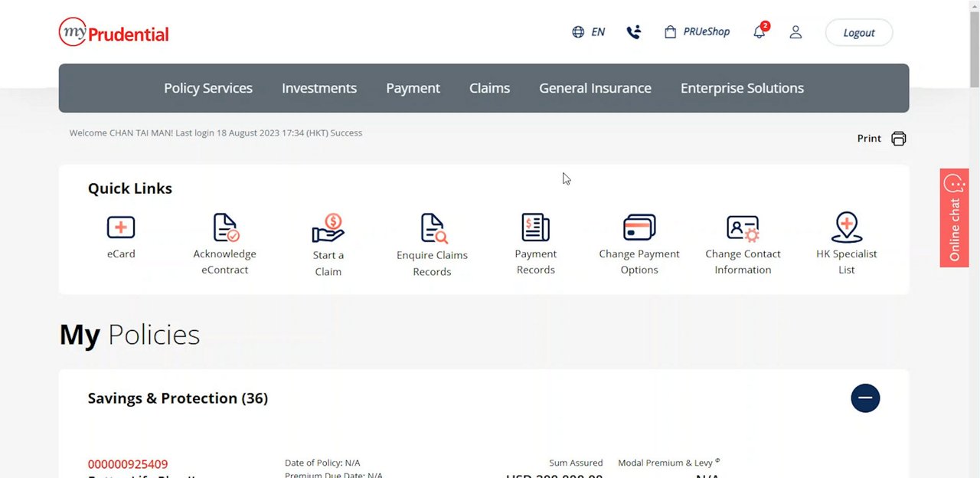This screenshot has height=478, width=980.
Task: Open the Policy Services menu
Action: pyautogui.click(x=208, y=88)
